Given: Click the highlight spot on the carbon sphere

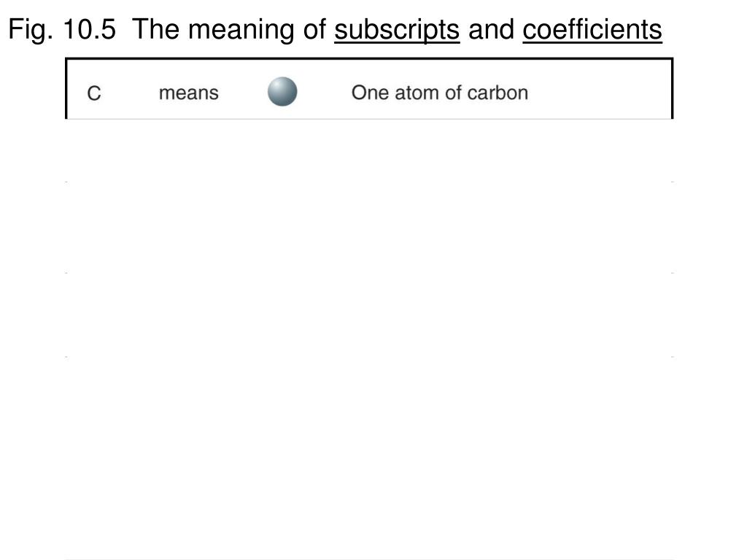Looking at the screenshot, I should [x=277, y=85].
